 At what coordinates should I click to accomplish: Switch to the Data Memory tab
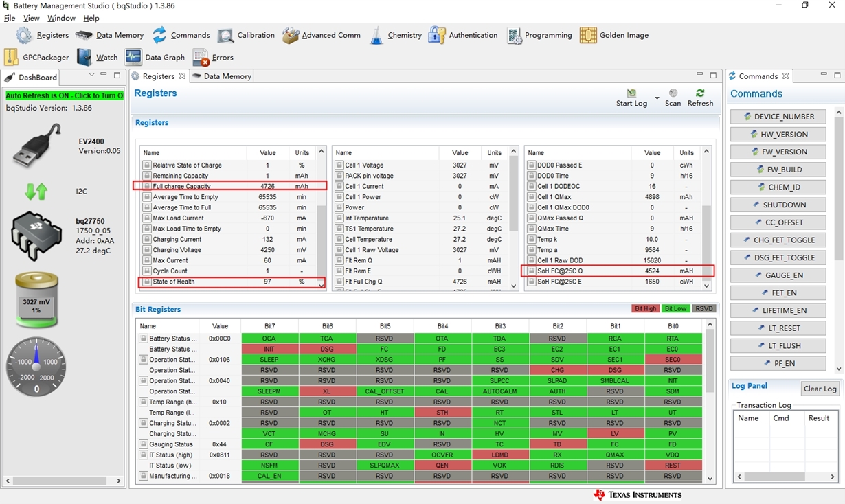pyautogui.click(x=221, y=76)
